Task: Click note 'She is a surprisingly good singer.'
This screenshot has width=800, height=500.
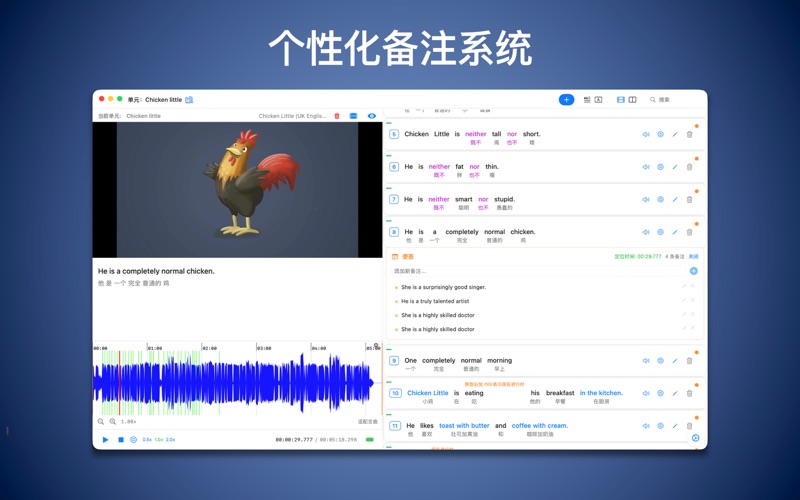Action: (x=443, y=287)
